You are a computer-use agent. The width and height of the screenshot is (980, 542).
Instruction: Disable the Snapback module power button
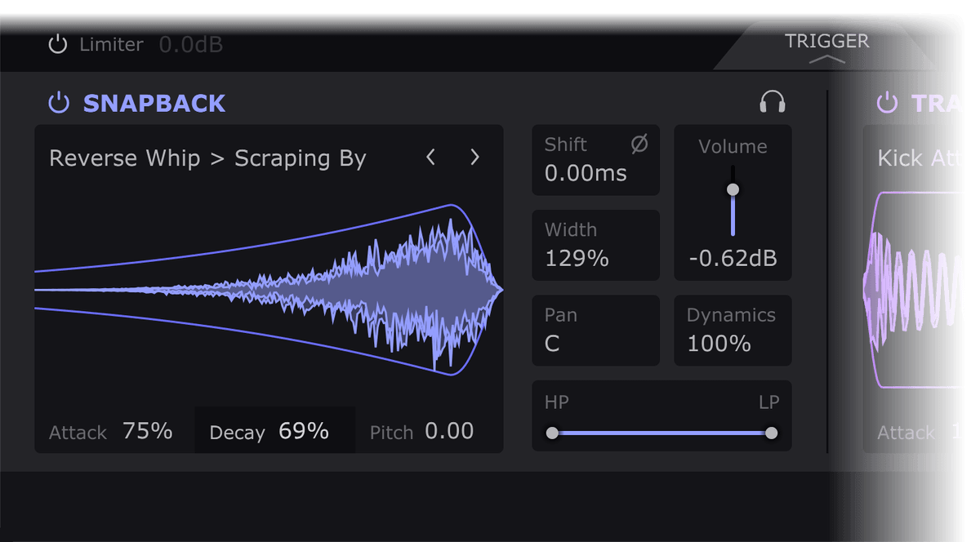pos(59,103)
